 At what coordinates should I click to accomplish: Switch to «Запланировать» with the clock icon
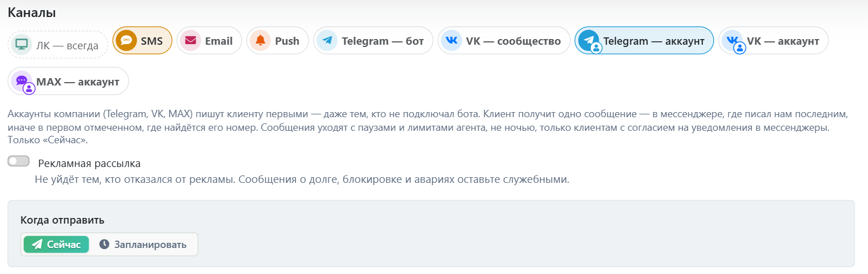[x=143, y=245]
